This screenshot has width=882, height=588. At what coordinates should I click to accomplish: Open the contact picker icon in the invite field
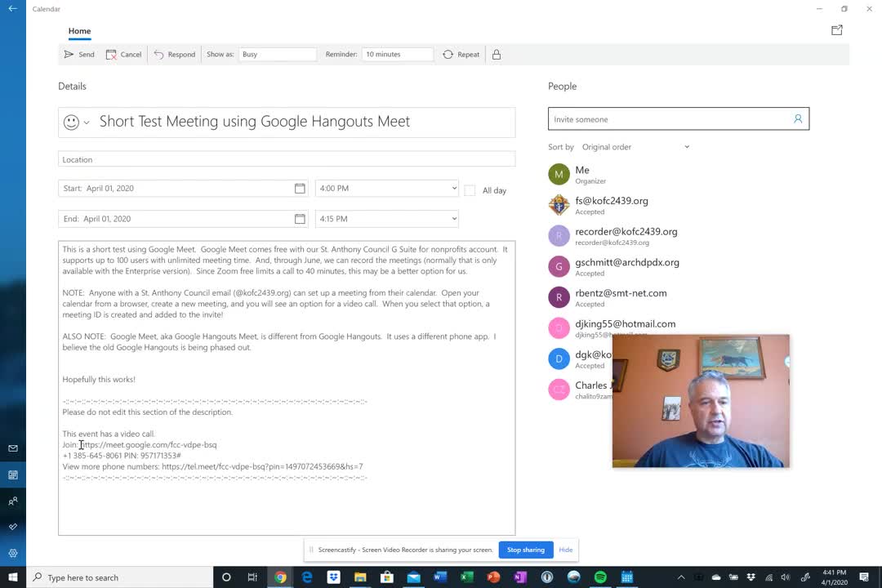[x=798, y=118]
